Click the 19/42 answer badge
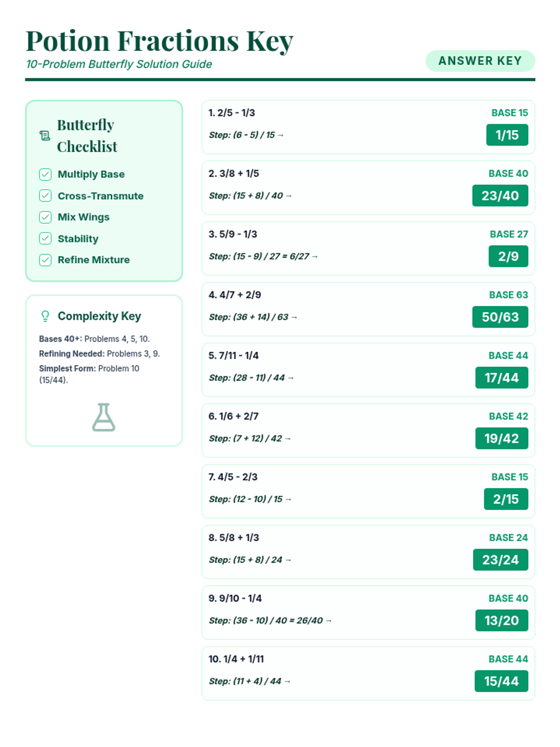The width and height of the screenshot is (560, 747). coord(502,438)
